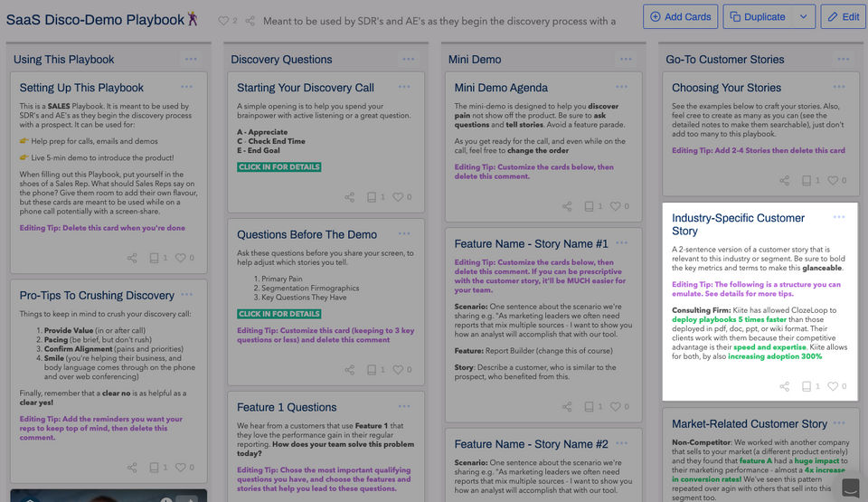Viewport: 868px width, 502px height.
Task: Like the playbook via header heart icon
Action: (x=223, y=21)
